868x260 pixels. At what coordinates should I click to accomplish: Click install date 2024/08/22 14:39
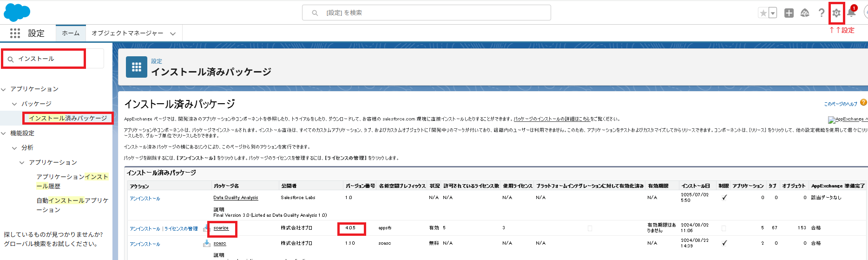(x=695, y=243)
